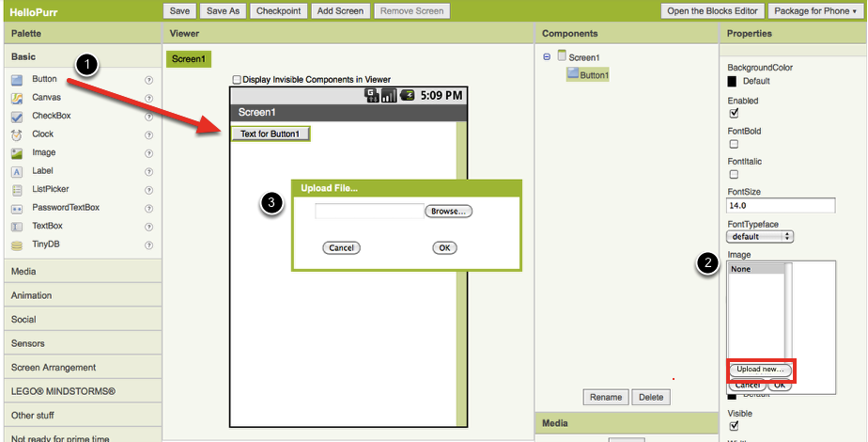Click the BackgroundColor black swatch
Image resolution: width=868 pixels, height=442 pixels.
point(733,82)
